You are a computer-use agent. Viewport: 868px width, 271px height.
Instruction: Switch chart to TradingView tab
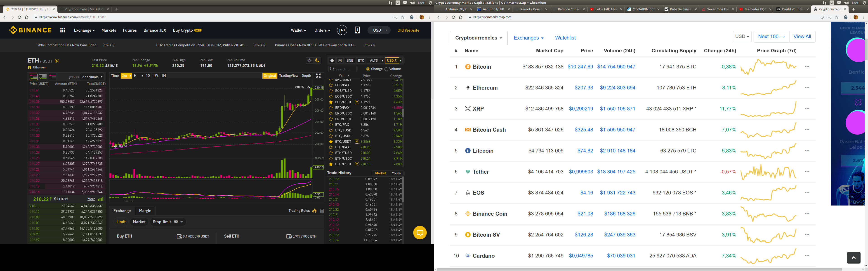(x=288, y=76)
